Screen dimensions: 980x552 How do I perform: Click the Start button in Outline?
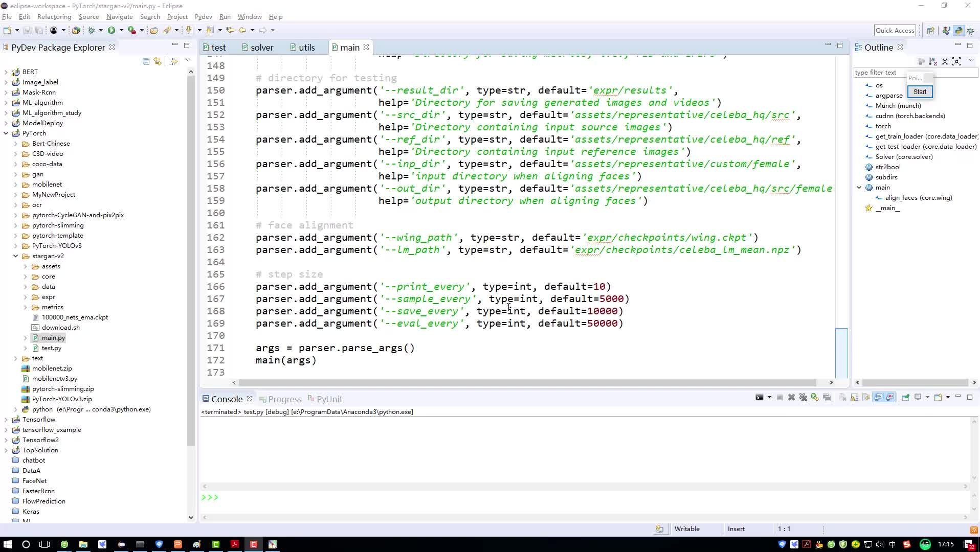(920, 92)
